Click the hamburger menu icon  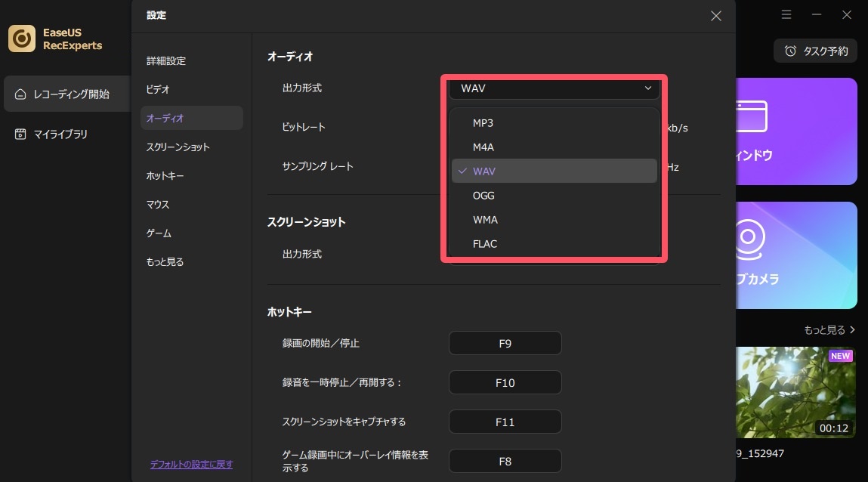click(x=786, y=14)
